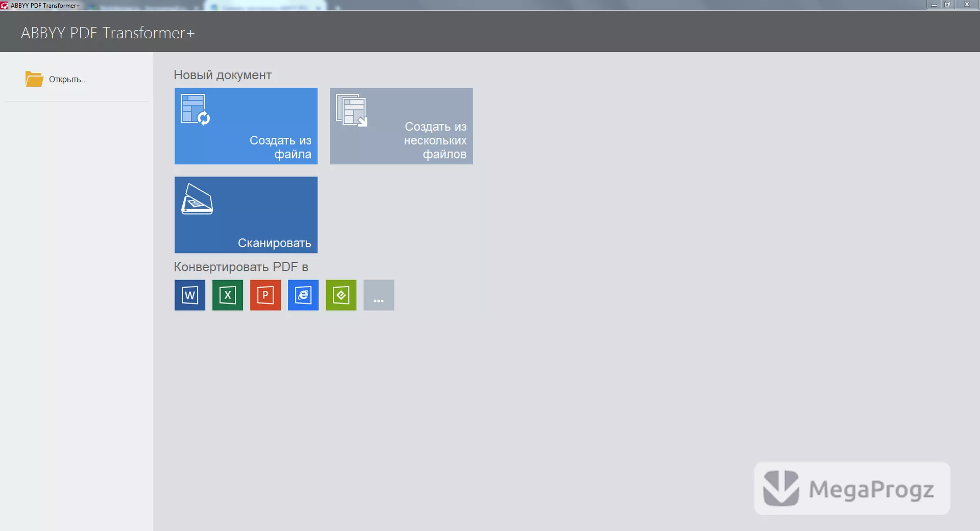Viewport: 980px width, 531px height.
Task: Minimize the ABBYY PDF Transformer+ window
Action: coord(934,5)
